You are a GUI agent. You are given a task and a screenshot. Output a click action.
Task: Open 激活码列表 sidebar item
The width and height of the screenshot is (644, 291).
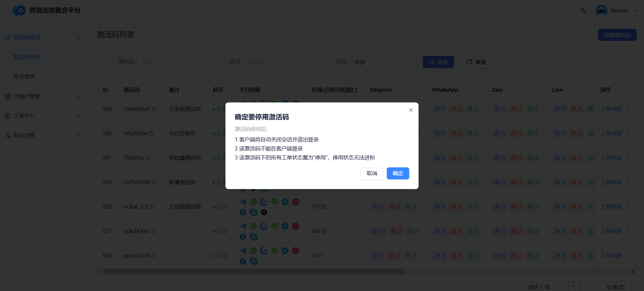(x=27, y=57)
